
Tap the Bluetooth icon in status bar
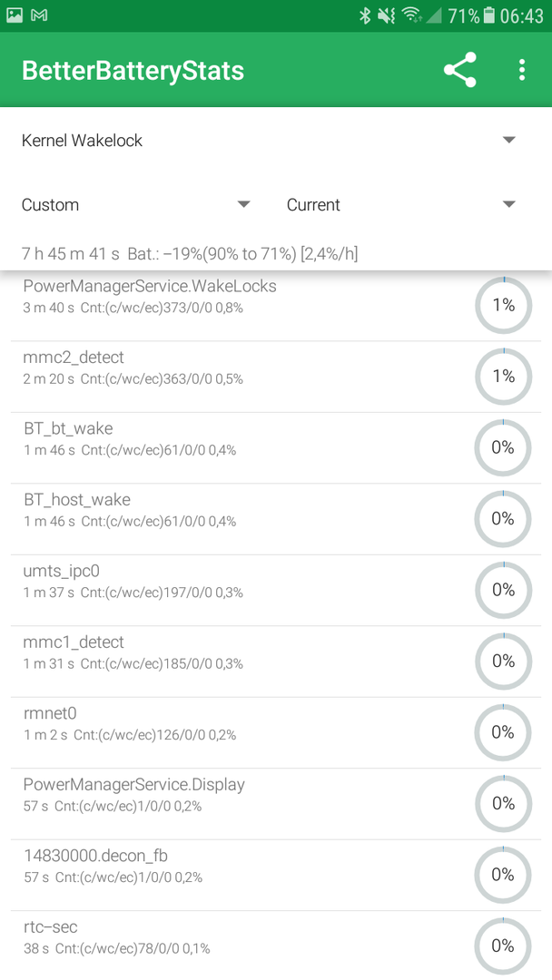365,15
